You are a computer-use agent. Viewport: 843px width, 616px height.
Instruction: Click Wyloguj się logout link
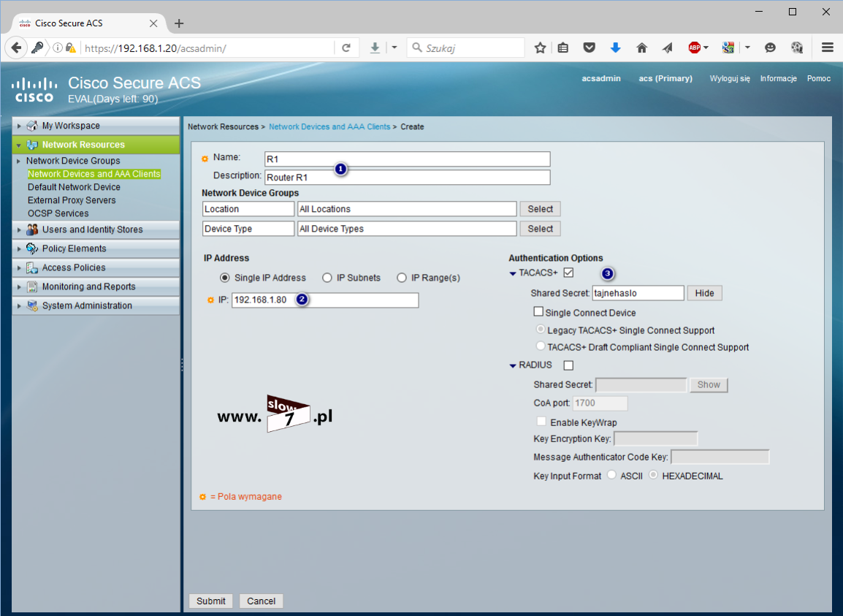[x=730, y=78]
